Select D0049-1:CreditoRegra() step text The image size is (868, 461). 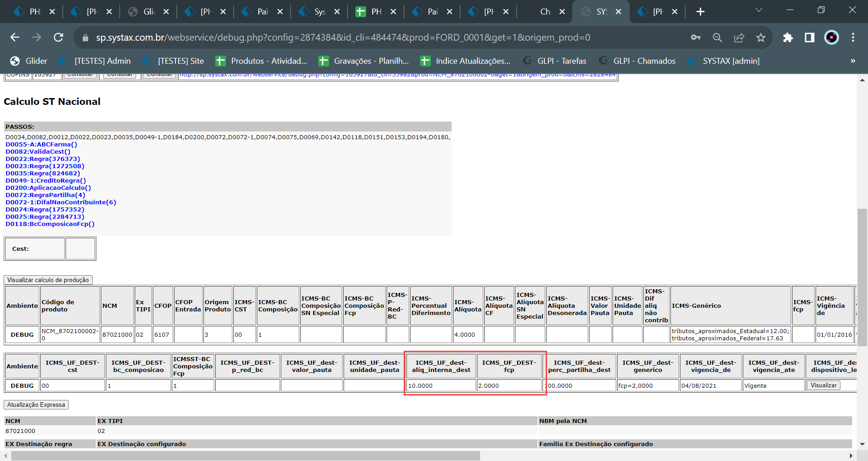(x=46, y=181)
